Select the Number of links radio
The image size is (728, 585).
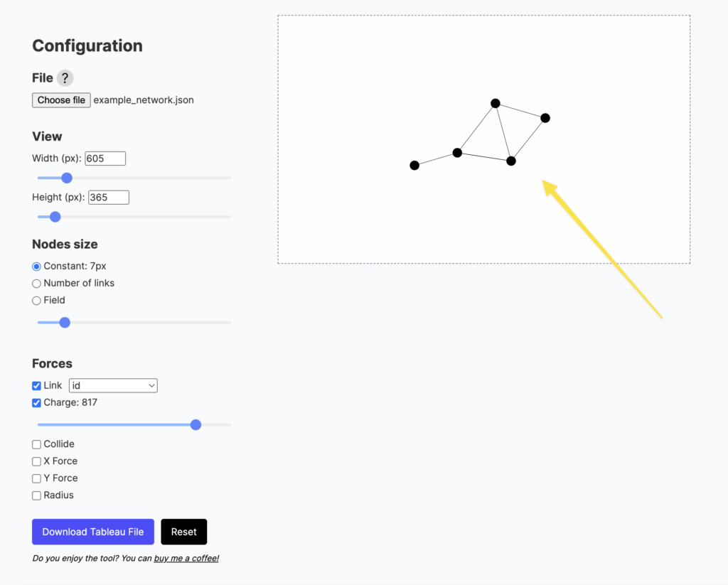click(37, 284)
